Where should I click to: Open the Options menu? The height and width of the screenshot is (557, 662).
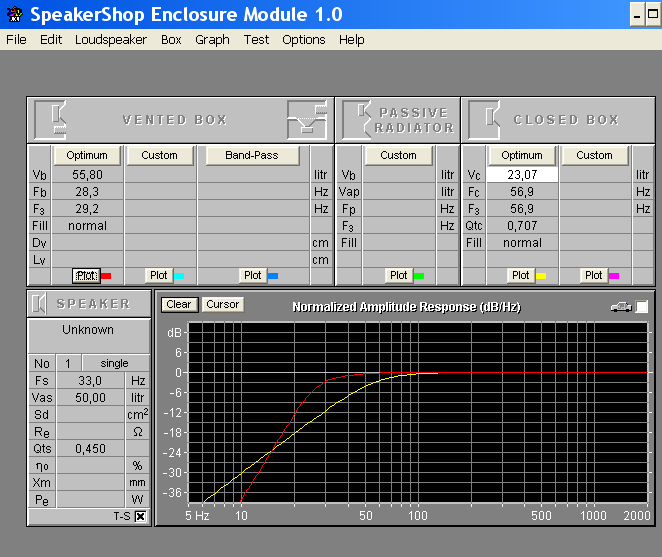pos(304,40)
